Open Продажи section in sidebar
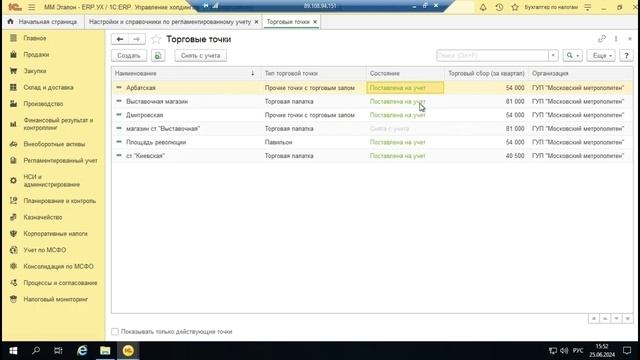Screen dimensions: 640x360 click(36, 54)
